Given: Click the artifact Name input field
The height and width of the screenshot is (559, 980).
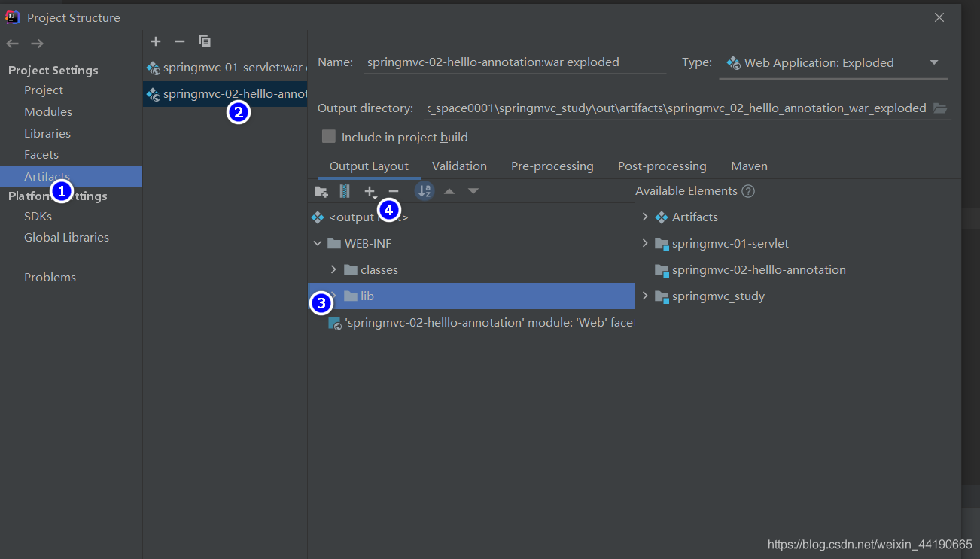Looking at the screenshot, I should point(515,62).
